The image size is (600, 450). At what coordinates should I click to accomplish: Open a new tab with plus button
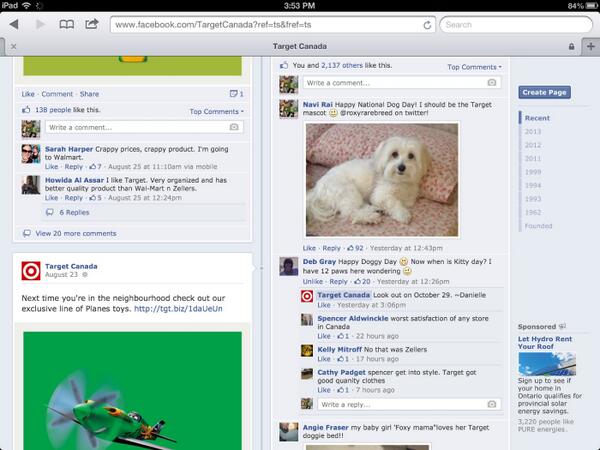590,47
